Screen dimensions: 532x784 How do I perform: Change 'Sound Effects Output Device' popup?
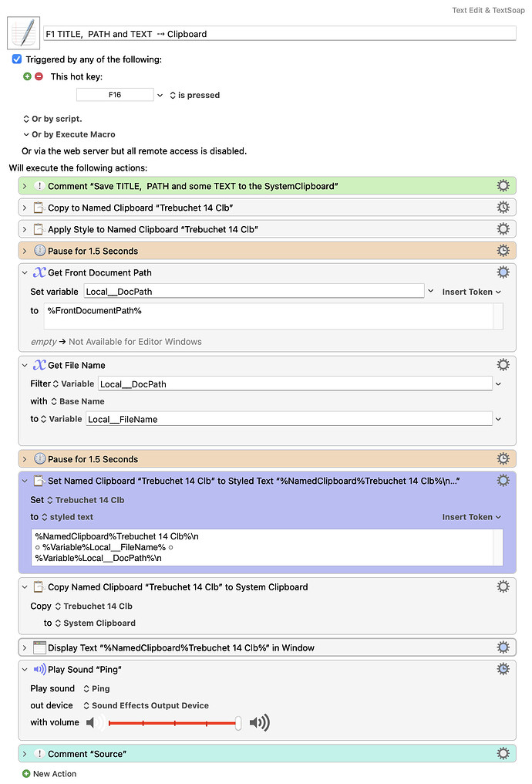click(146, 705)
